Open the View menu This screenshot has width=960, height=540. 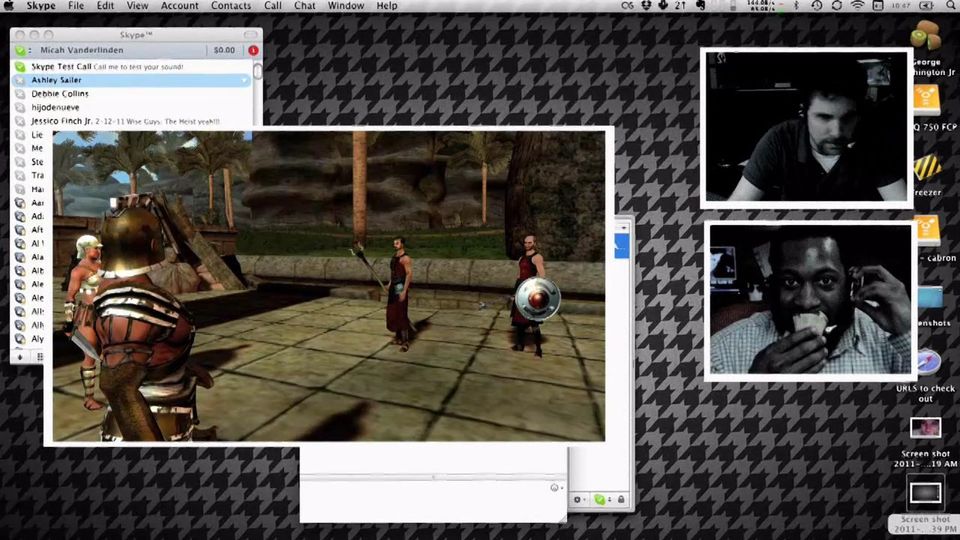[x=137, y=6]
